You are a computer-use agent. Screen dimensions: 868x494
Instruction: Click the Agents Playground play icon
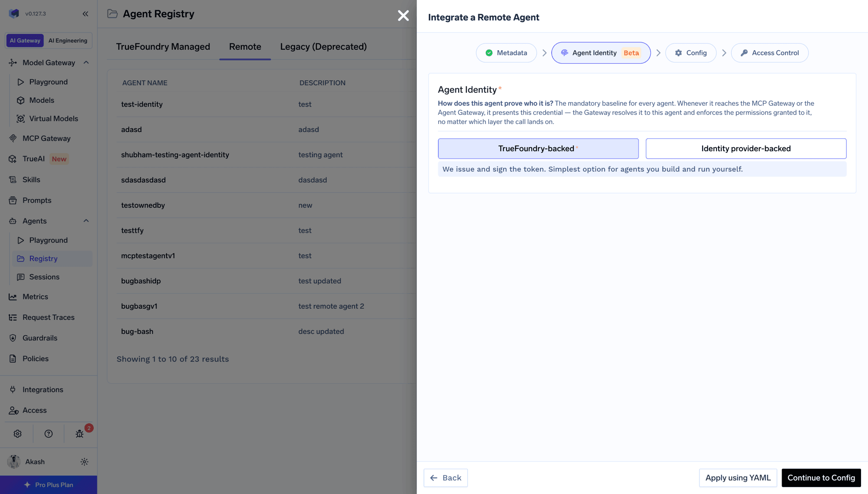coord(20,240)
